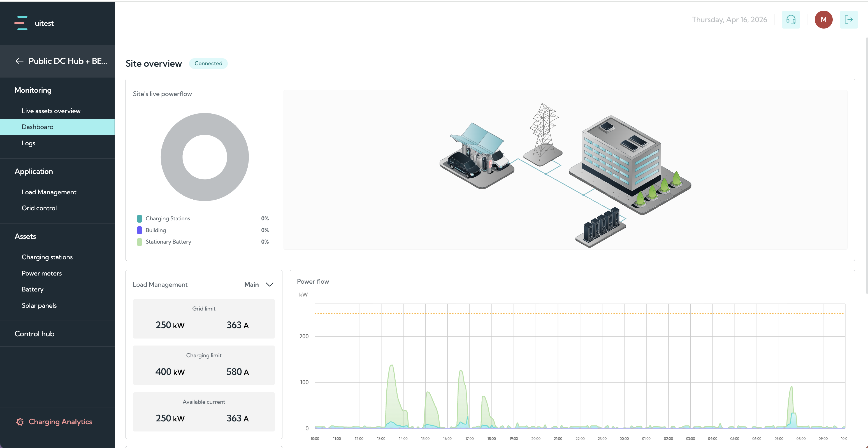This screenshot has height=448, width=868.
Task: Open the M user avatar
Action: click(x=823, y=20)
